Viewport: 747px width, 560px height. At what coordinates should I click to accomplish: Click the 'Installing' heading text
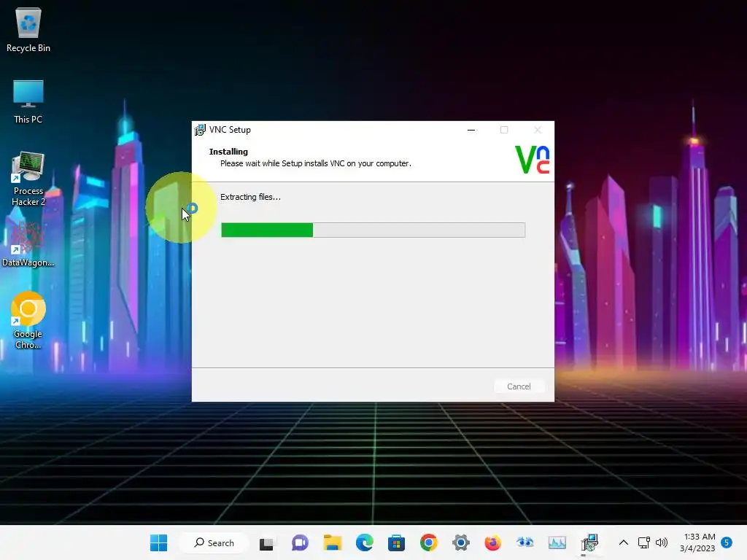pyautogui.click(x=228, y=152)
